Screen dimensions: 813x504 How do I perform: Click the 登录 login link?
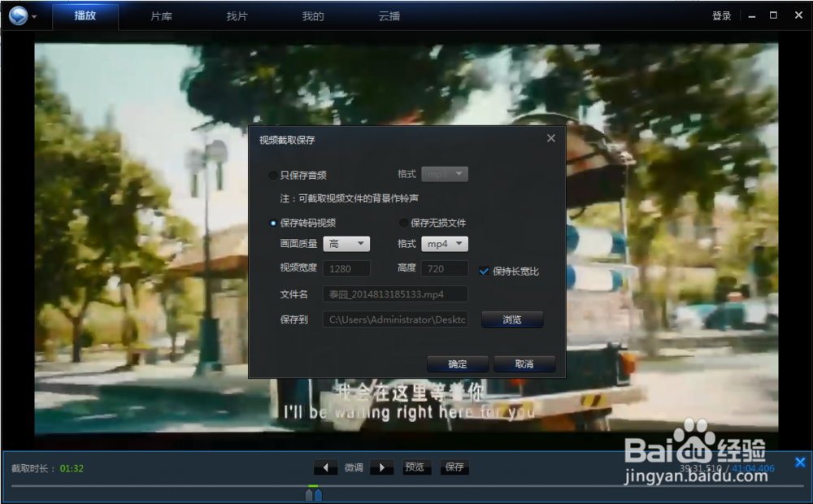coord(721,16)
